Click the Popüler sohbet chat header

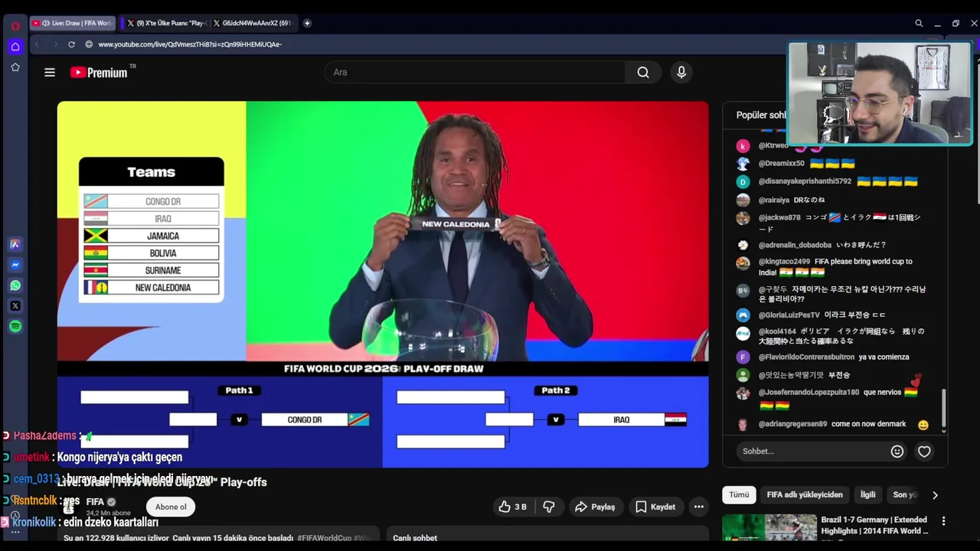tap(761, 115)
